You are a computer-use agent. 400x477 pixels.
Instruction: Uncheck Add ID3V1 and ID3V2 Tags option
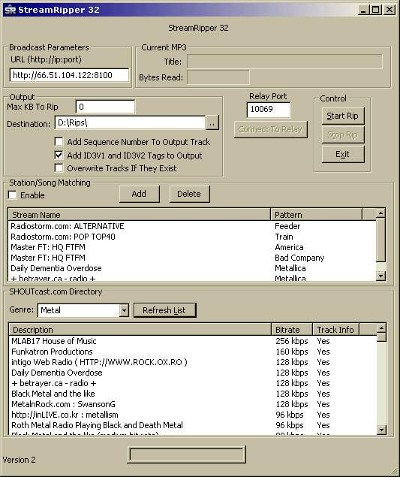pyautogui.click(x=59, y=155)
